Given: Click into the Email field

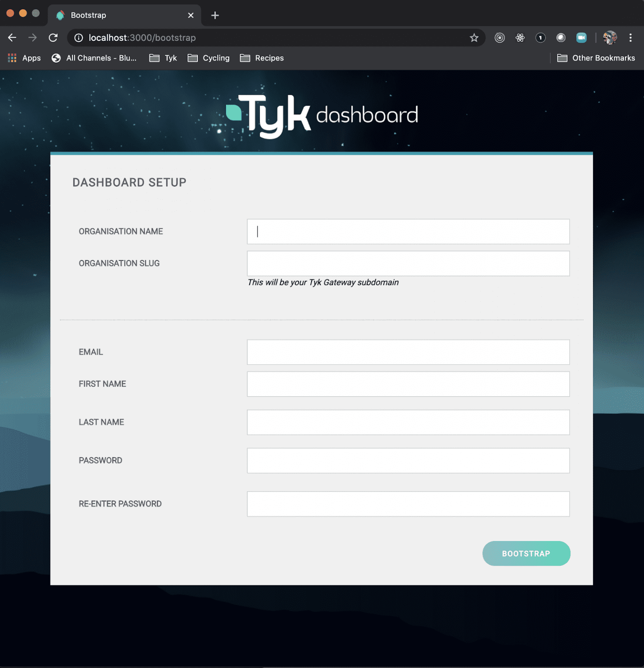Looking at the screenshot, I should click(x=408, y=352).
